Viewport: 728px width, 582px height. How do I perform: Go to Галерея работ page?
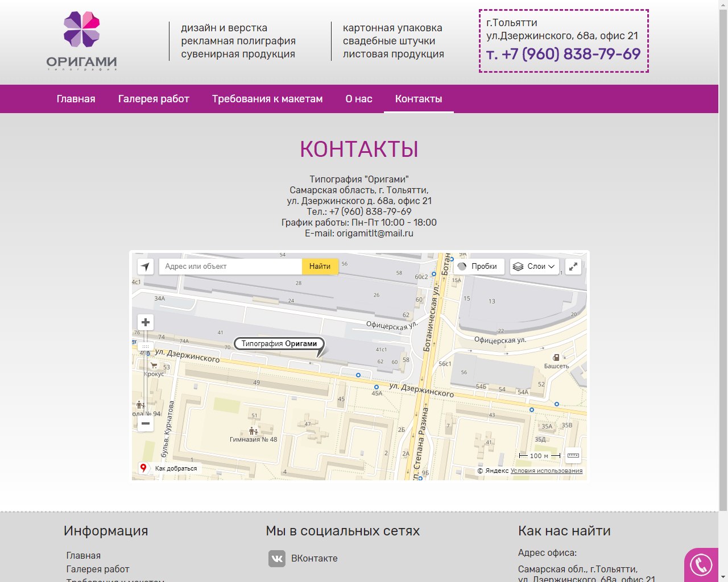(154, 99)
